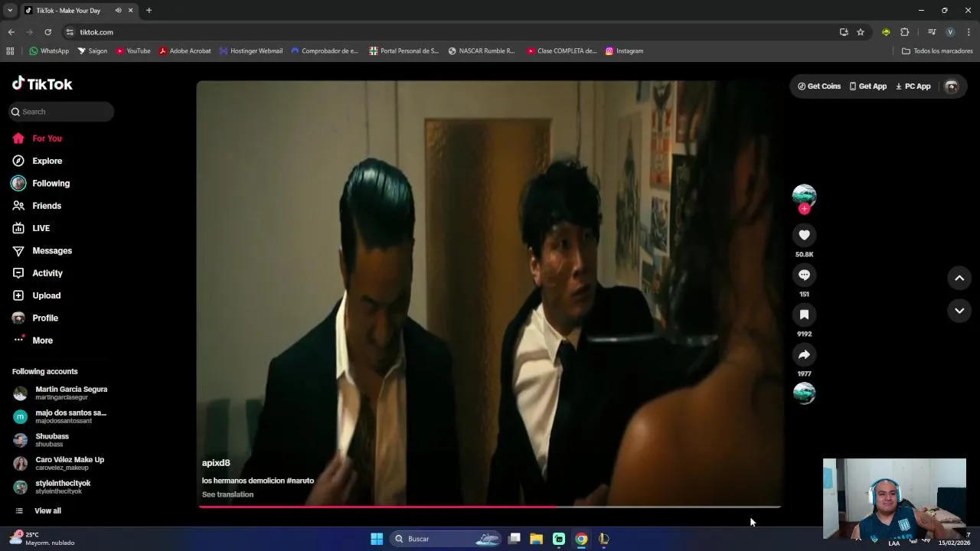Screen dimensions: 980x551
Task: Mute the TikTok browser tab audio
Action: pos(118,11)
